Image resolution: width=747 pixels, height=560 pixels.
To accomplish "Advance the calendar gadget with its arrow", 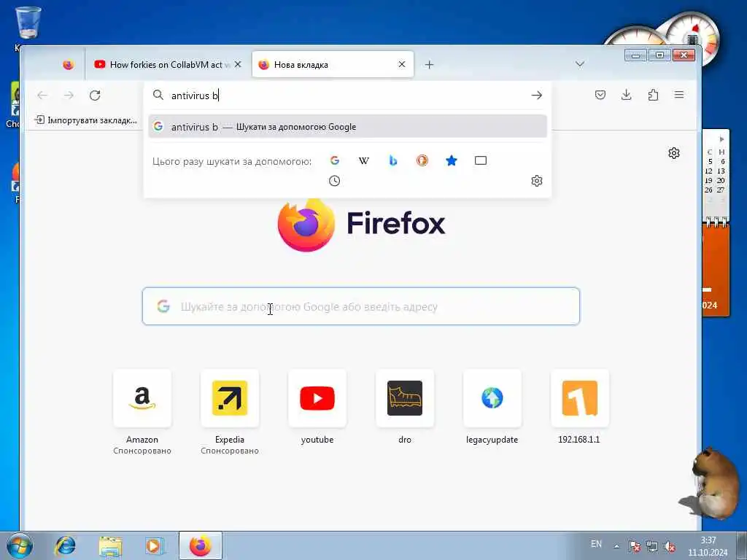I will click(721, 139).
